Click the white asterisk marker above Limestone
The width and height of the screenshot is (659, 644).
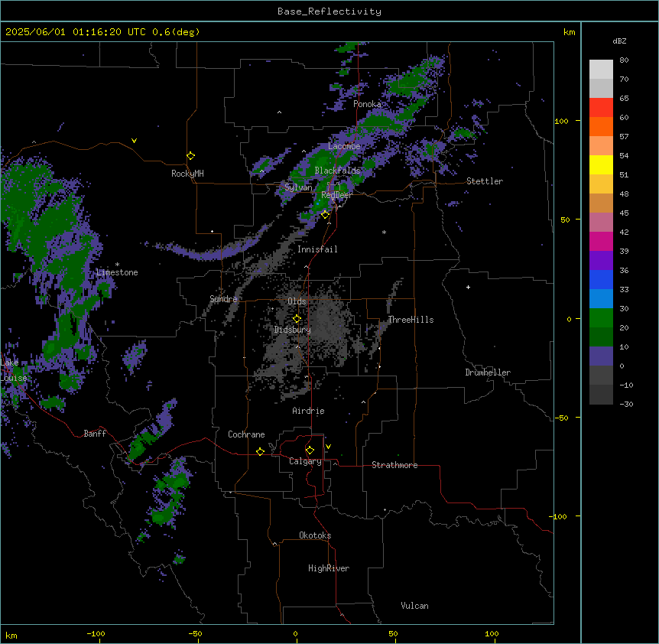pos(117,265)
